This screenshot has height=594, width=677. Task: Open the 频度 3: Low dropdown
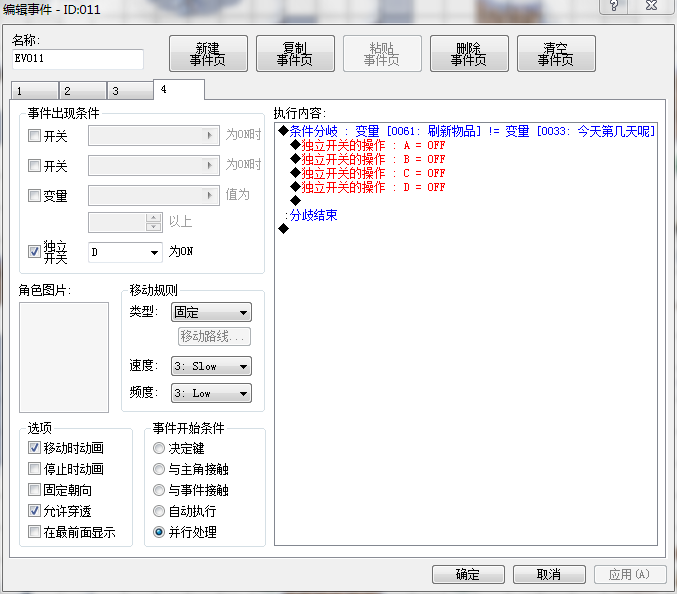point(212,393)
